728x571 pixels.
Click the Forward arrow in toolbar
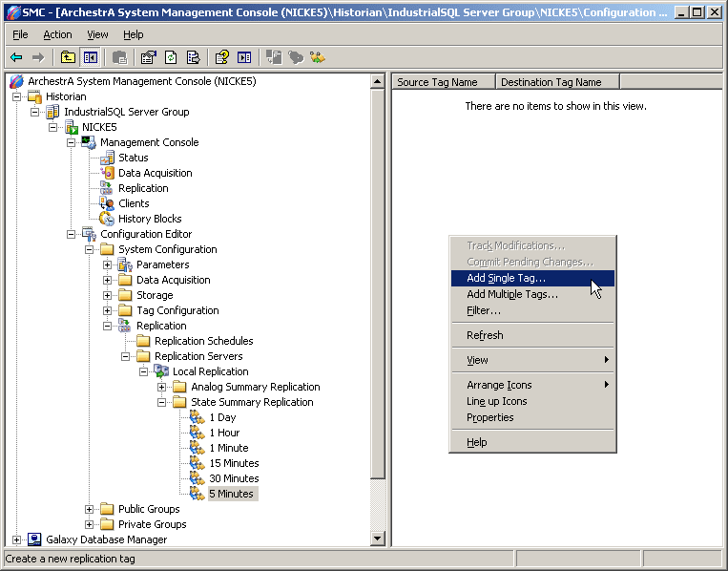point(38,57)
